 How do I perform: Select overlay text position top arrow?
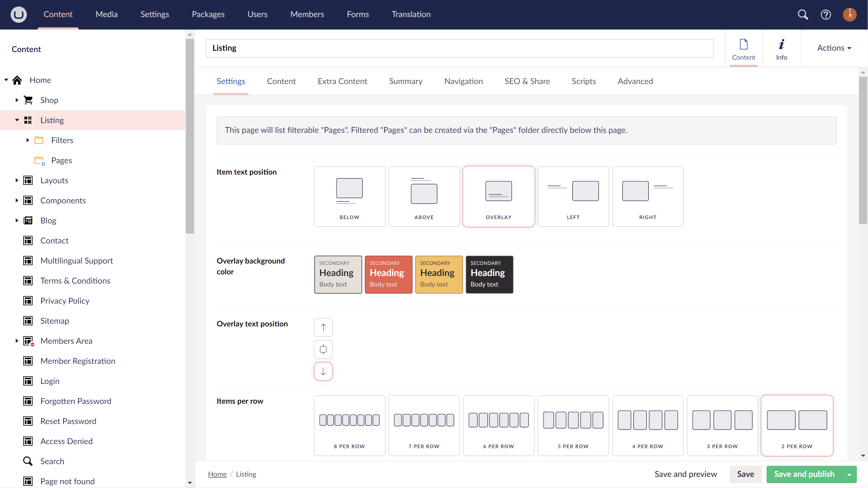[323, 327]
